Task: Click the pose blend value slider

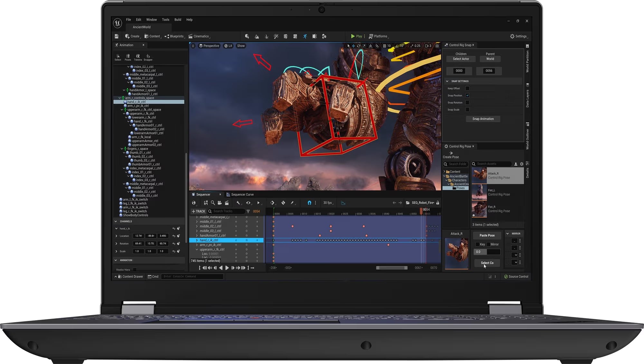Action: pyautogui.click(x=487, y=252)
